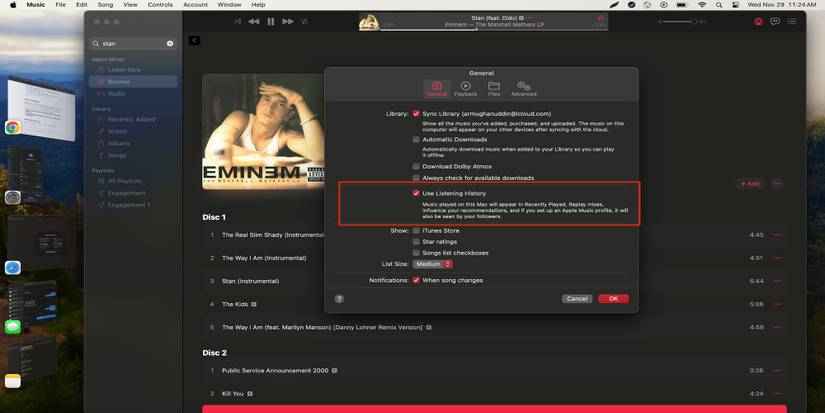
Task: Open more options for Kill You
Action: 777,394
